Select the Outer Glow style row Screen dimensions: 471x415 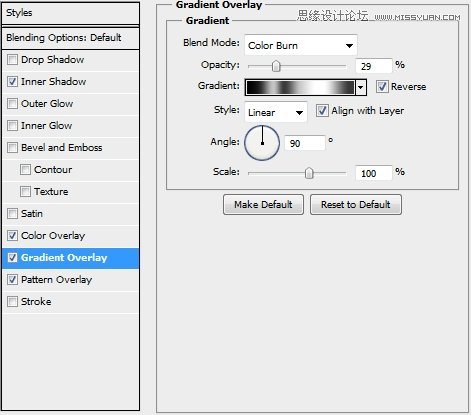70,104
